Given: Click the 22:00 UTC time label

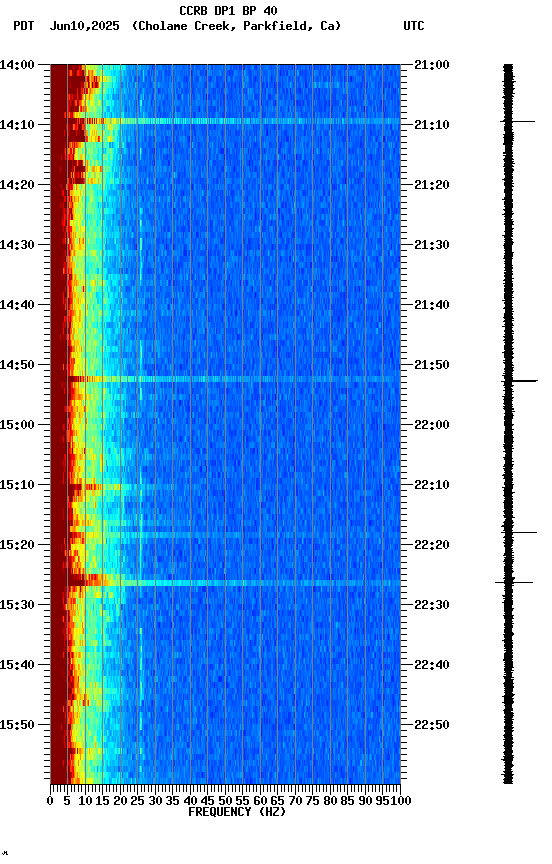Looking at the screenshot, I should click(432, 425).
